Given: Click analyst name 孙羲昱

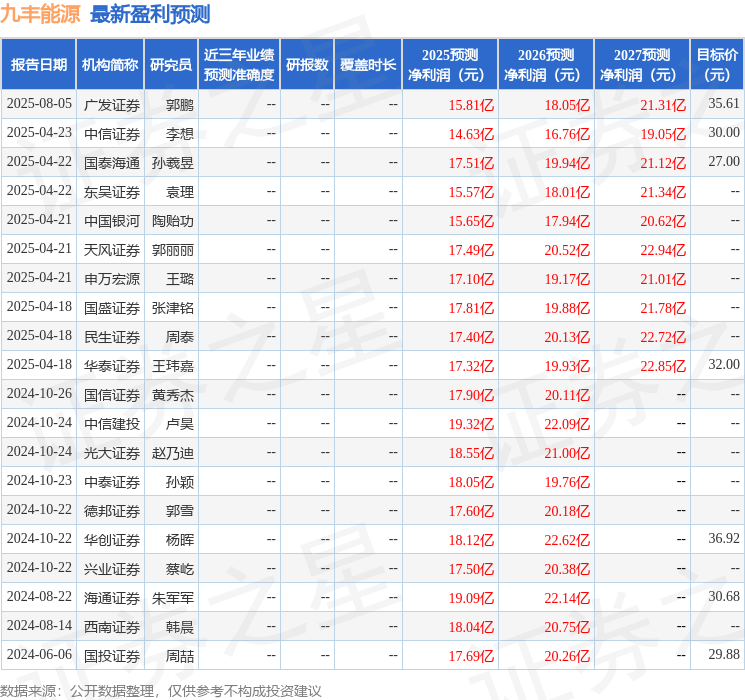Looking at the screenshot, I should point(173,162).
